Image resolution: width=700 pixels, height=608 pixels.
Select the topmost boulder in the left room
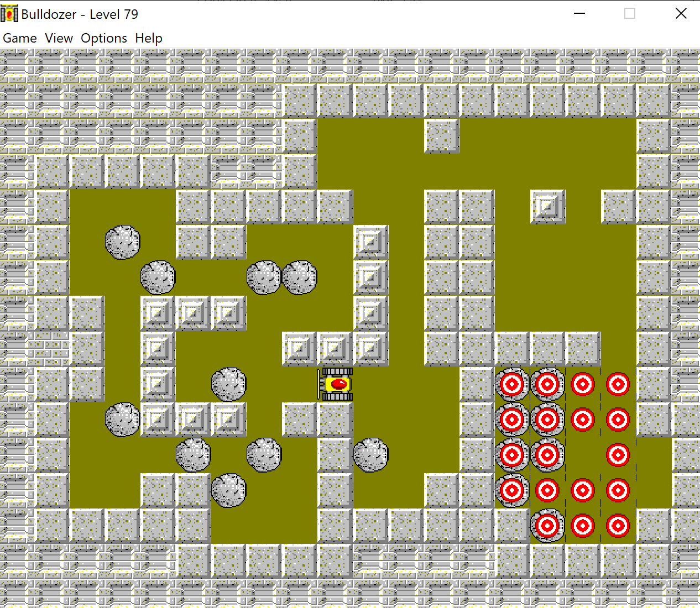tap(123, 242)
